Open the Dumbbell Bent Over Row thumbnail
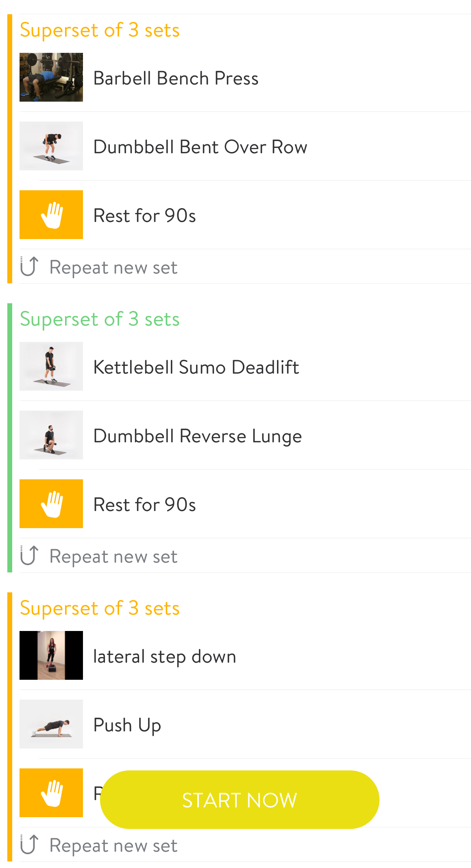Screen dimensions: 471x868 click(x=51, y=146)
